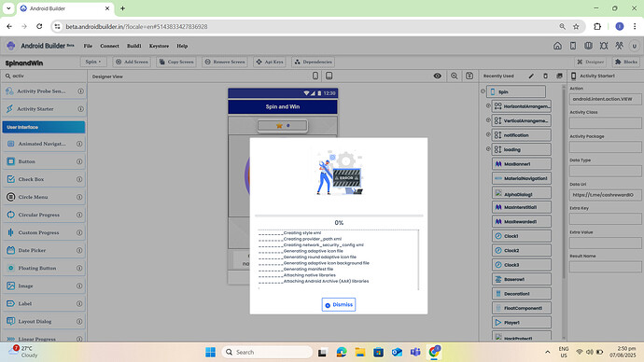Click the save screenshot icon in Designer View

point(469,76)
